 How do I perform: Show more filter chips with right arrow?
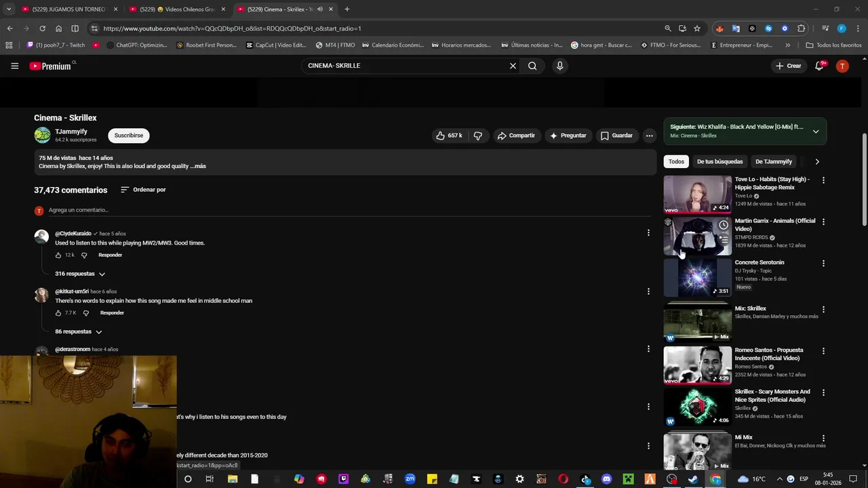817,161
